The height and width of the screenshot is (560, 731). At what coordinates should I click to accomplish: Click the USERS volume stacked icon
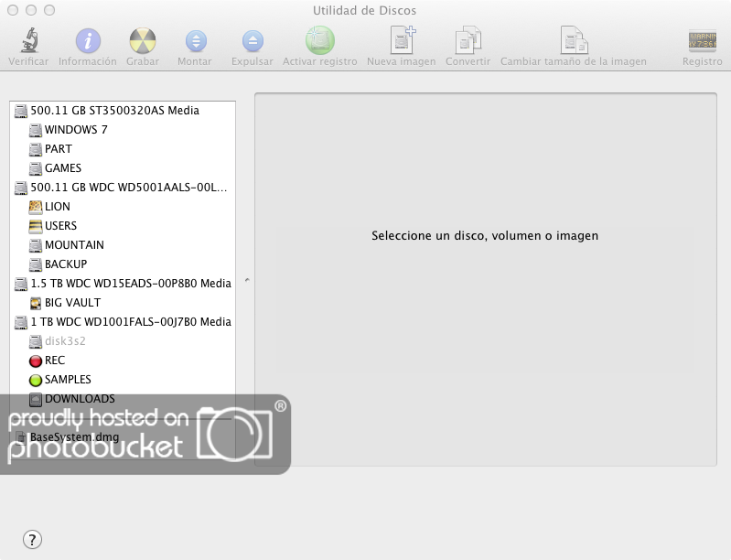click(36, 226)
